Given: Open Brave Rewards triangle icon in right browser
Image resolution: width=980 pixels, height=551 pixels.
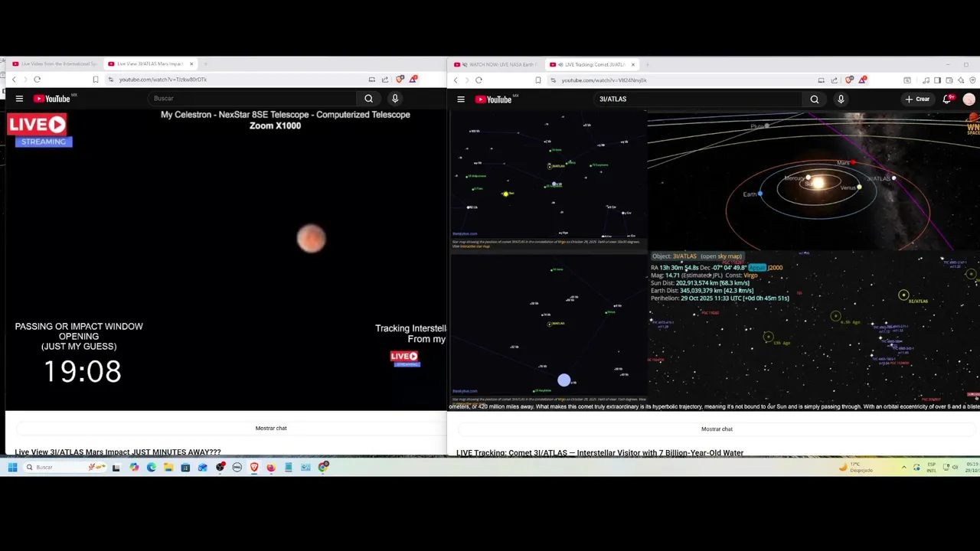Looking at the screenshot, I should tap(862, 80).
